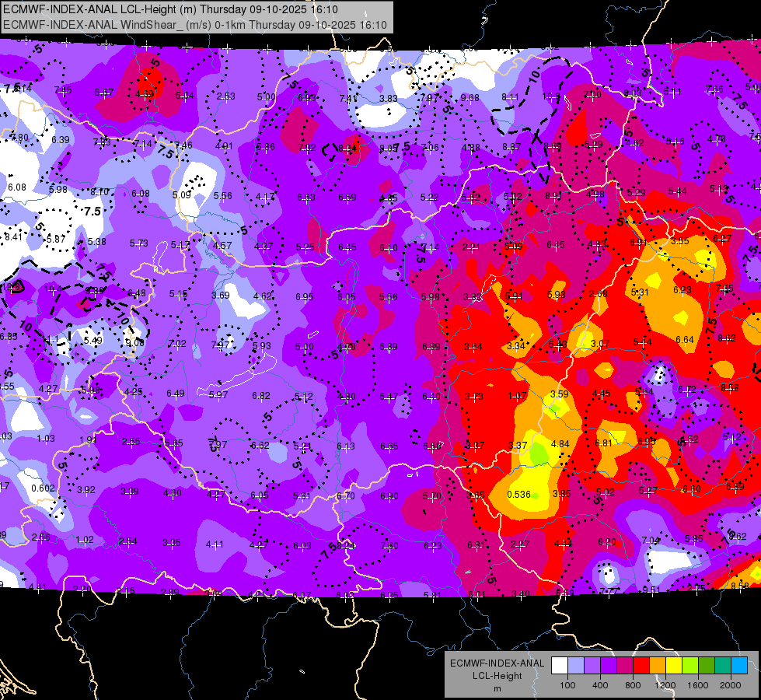Image resolution: width=761 pixels, height=700 pixels.
Task: Click the wind shear value 3.59
Action: click(x=559, y=394)
